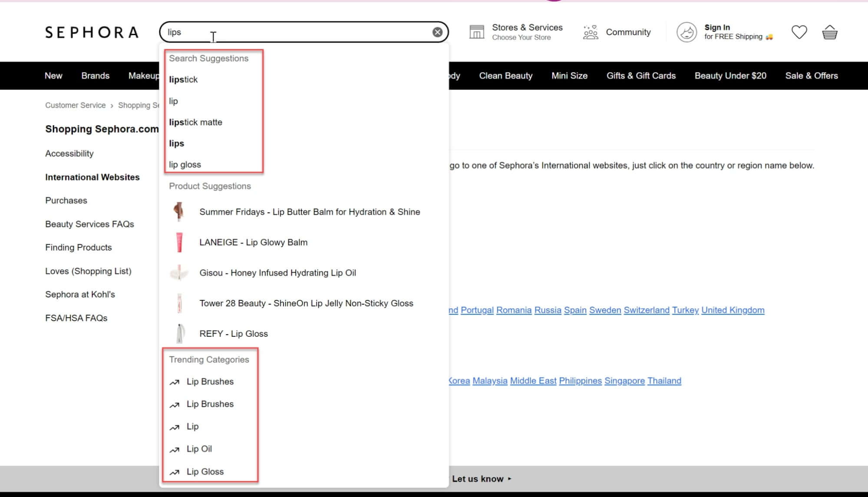Click the trending arrow beside Lip Gloss
Screen dimensions: 868x497
174,472
